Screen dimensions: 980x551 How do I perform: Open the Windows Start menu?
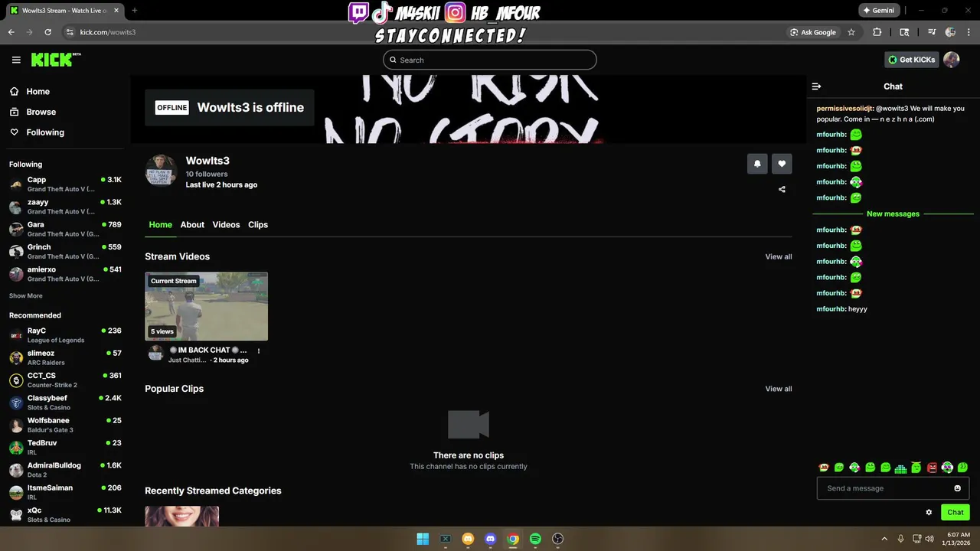pyautogui.click(x=423, y=539)
